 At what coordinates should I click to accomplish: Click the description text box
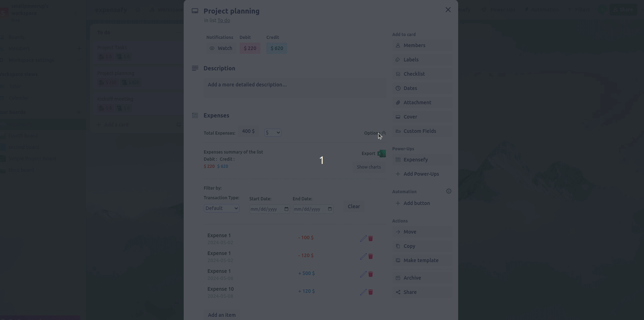[295, 88]
